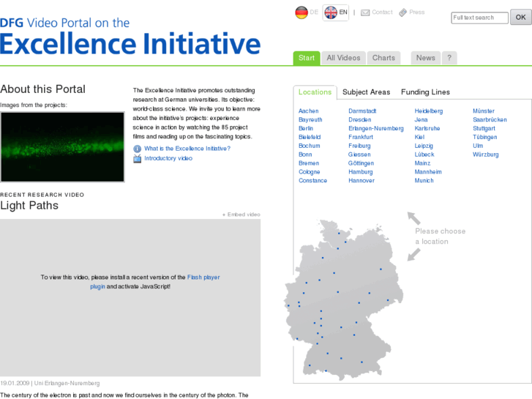Click the Press tag icon
Screen dimensions: 532x399
(402, 12)
